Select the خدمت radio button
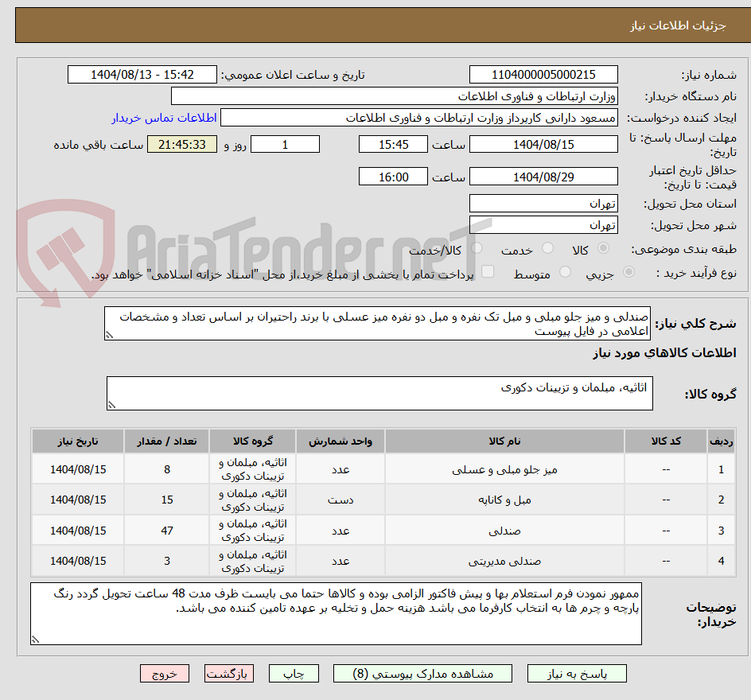 tap(547, 249)
